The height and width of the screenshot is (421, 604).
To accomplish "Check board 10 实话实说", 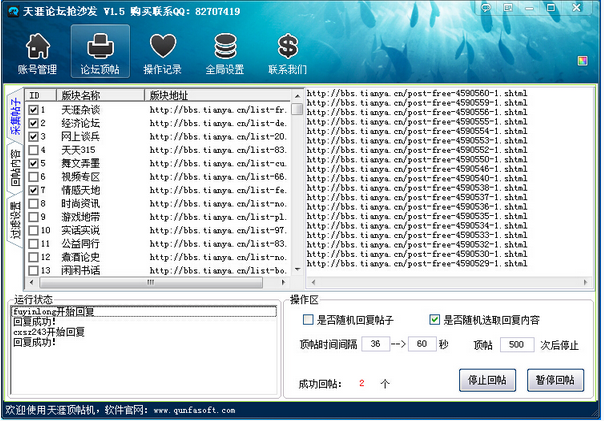I will point(34,230).
